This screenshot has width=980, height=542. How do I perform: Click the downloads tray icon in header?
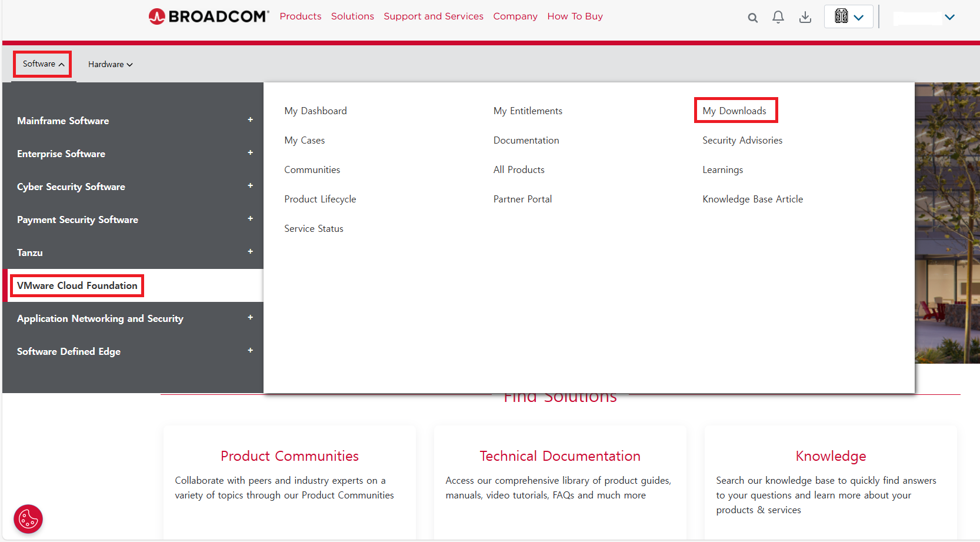tap(805, 17)
